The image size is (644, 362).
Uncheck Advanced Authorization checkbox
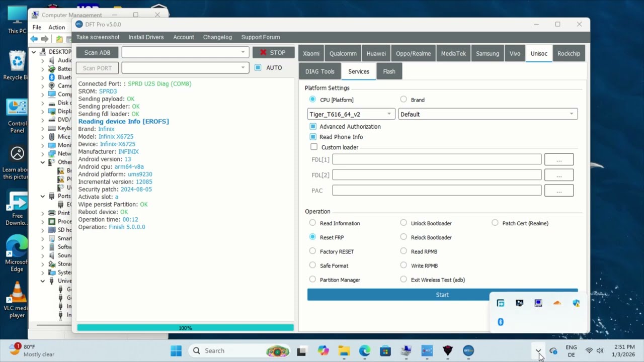point(313,127)
